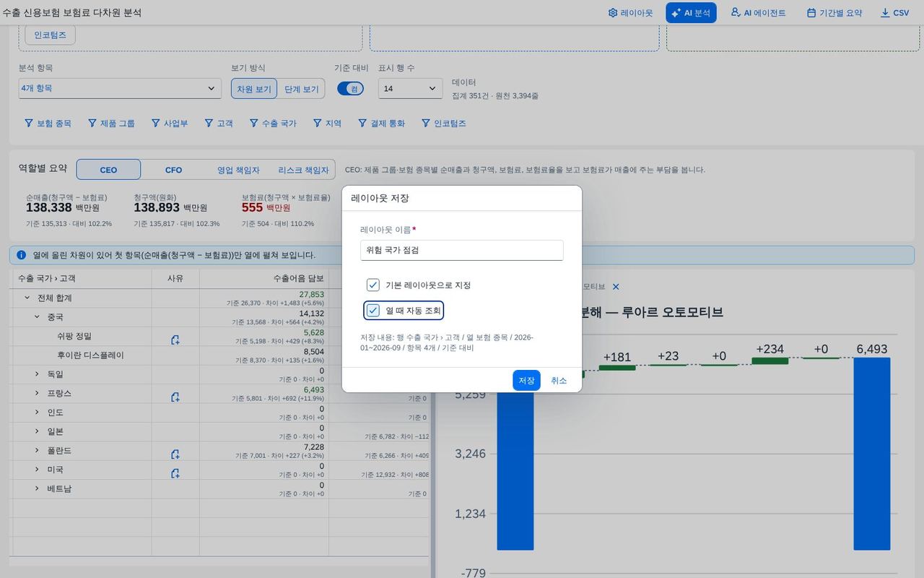
Task: Uncheck 열 때 자동 조회 checkbox
Action: pos(373,311)
